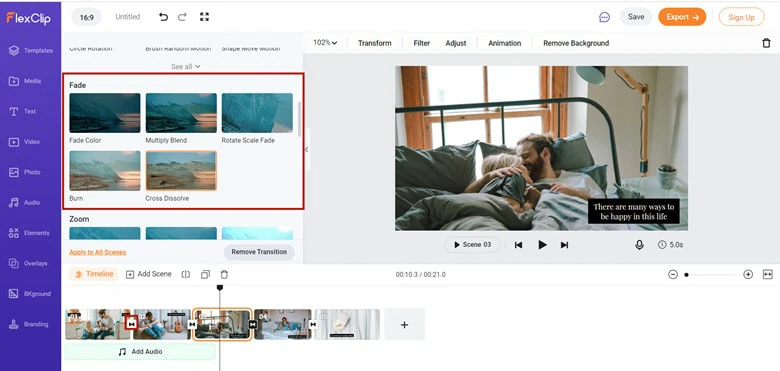
Task: Open the 102% zoom dropdown
Action: tap(325, 43)
